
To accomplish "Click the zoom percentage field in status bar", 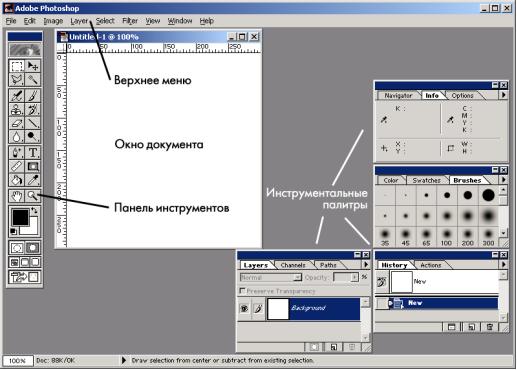I will 17,360.
